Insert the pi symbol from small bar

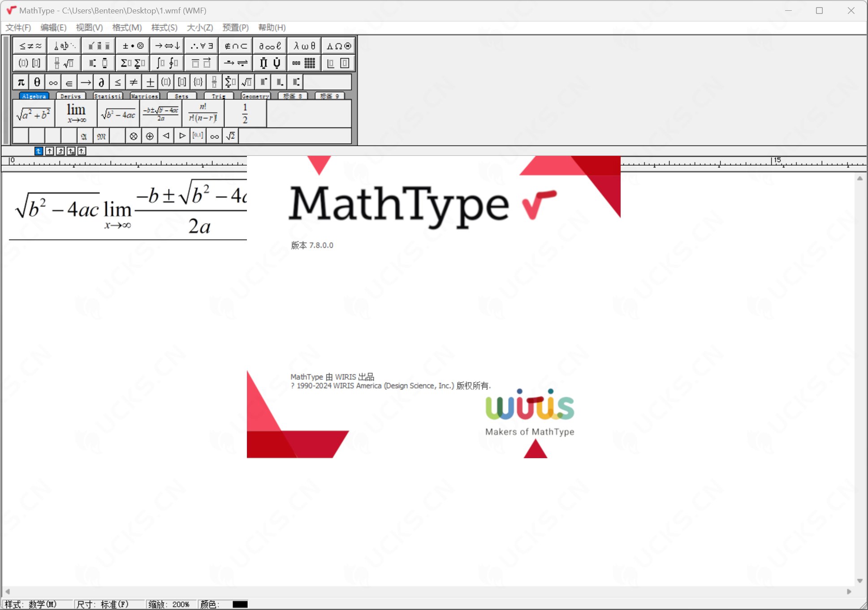click(x=21, y=82)
